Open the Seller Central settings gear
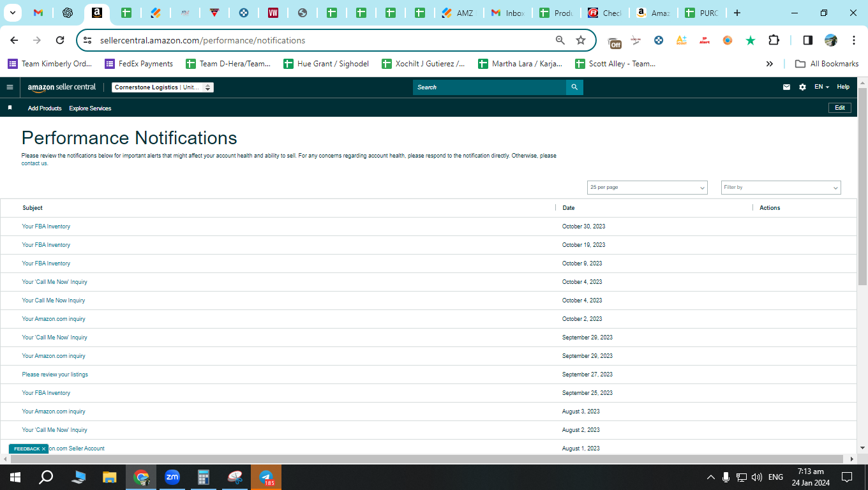The height and width of the screenshot is (490, 868). [x=802, y=87]
